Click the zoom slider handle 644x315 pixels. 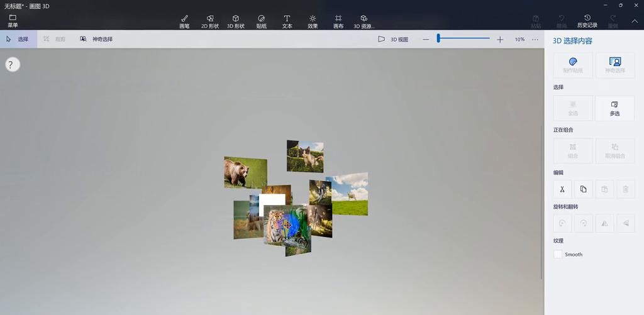(x=438, y=38)
